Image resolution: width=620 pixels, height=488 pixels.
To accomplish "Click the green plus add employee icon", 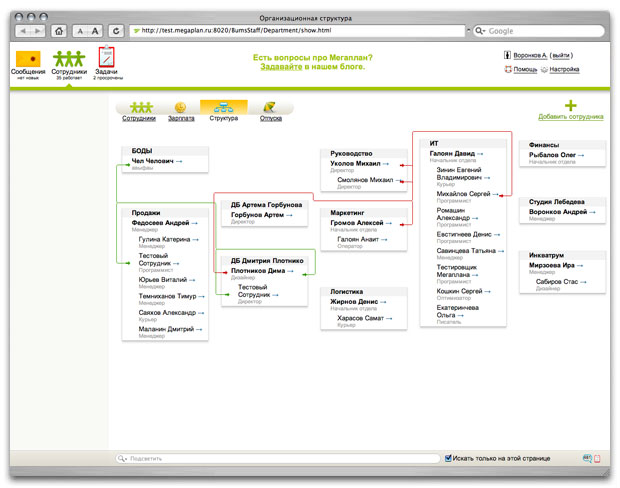I will tap(571, 105).
